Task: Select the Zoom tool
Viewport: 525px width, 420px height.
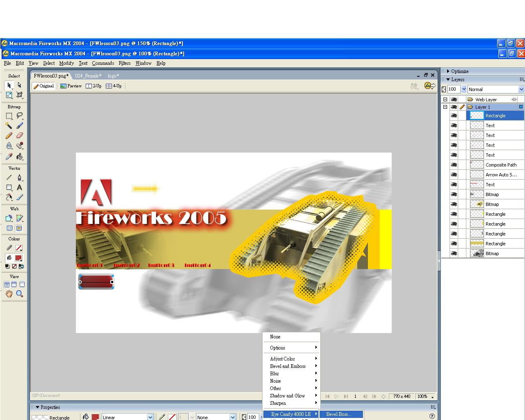Action: tap(19, 294)
